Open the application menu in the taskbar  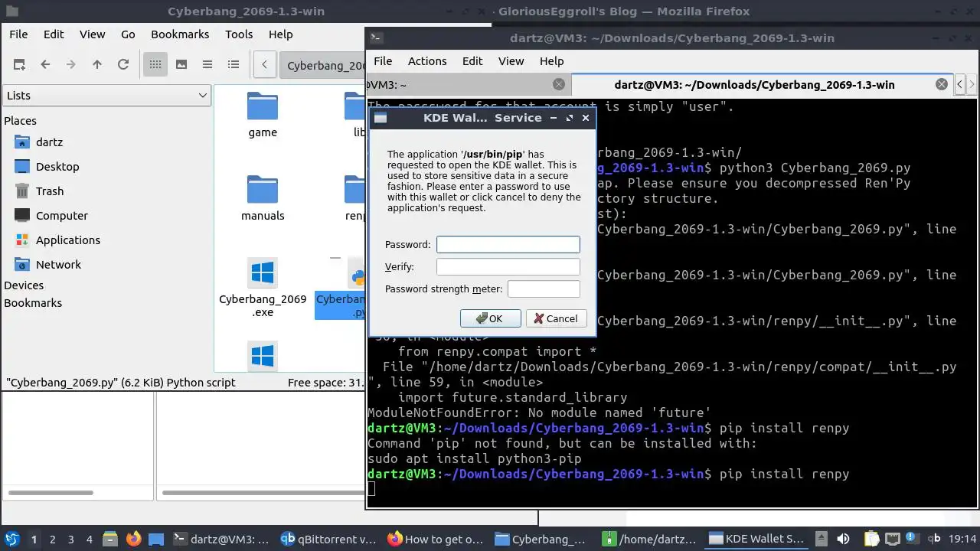click(x=11, y=539)
